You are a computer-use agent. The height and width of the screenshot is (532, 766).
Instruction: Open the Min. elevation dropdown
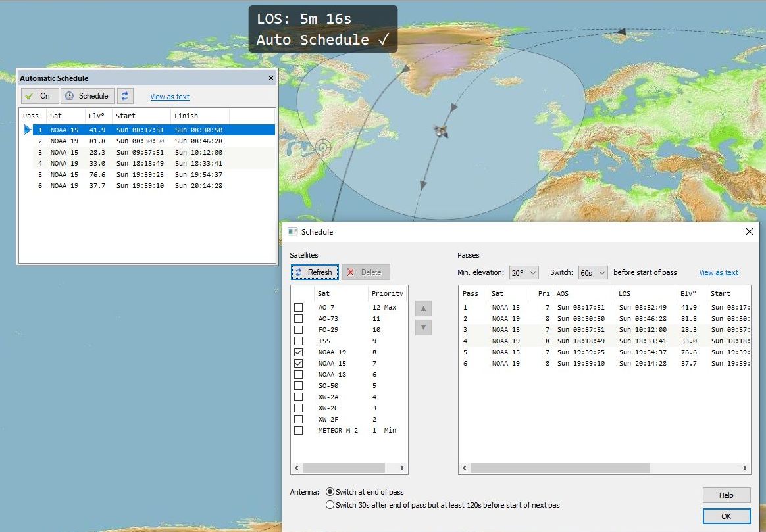click(x=524, y=272)
